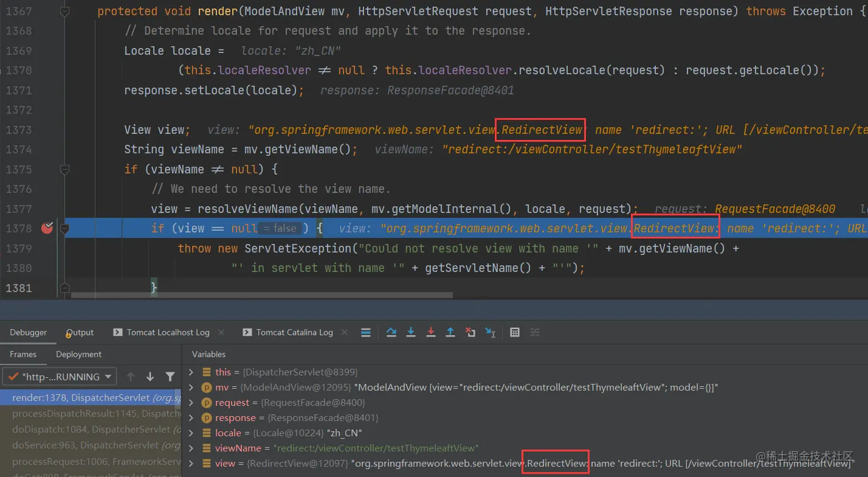Screen dimensions: 868x477
Task: Switch to the Debugger tab
Action: (28, 332)
